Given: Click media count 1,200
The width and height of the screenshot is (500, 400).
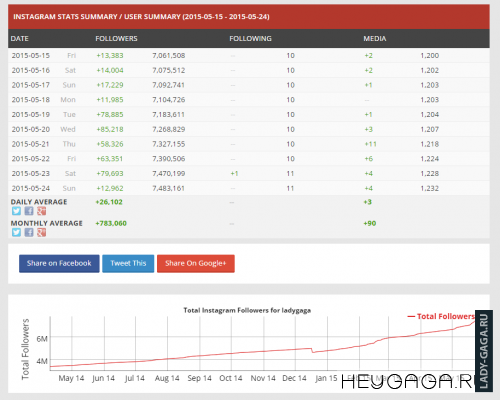Looking at the screenshot, I should click(430, 55).
